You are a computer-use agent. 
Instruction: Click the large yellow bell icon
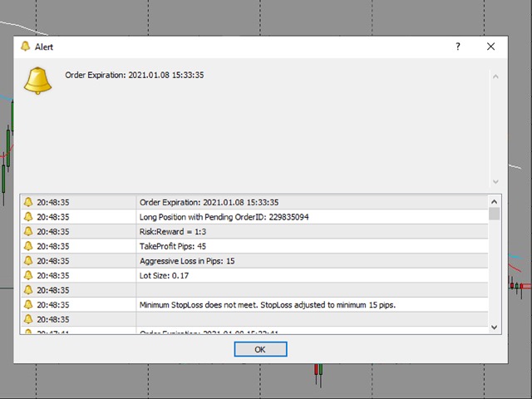[x=37, y=81]
